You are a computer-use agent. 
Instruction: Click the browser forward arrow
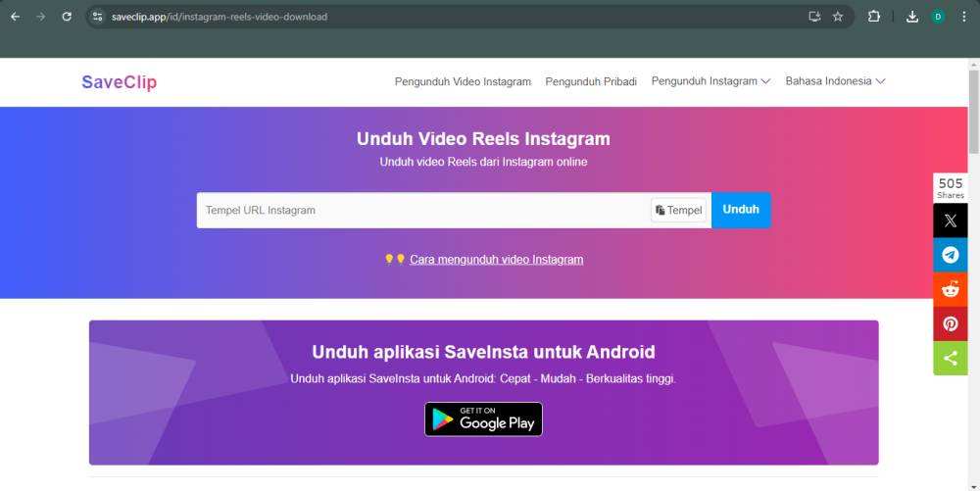pos(41,17)
